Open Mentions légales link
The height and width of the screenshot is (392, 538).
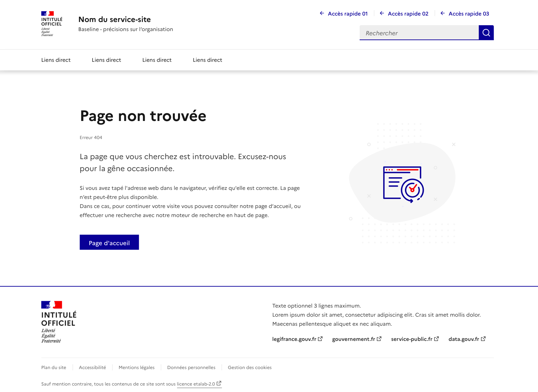click(136, 367)
